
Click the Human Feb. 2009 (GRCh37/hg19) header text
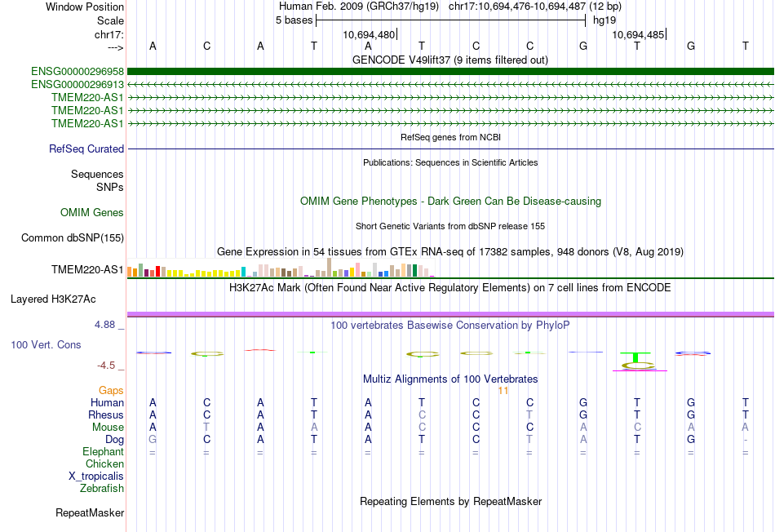(x=359, y=7)
